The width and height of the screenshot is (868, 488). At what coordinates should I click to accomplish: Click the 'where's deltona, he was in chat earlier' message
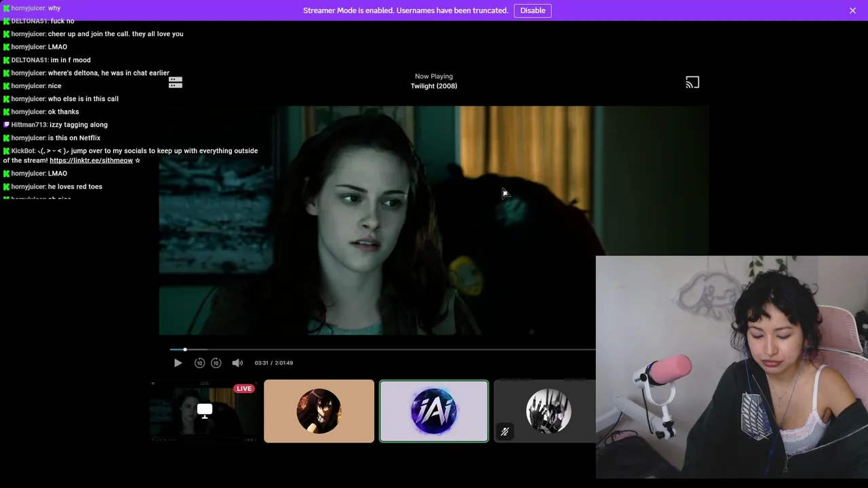pyautogui.click(x=108, y=73)
